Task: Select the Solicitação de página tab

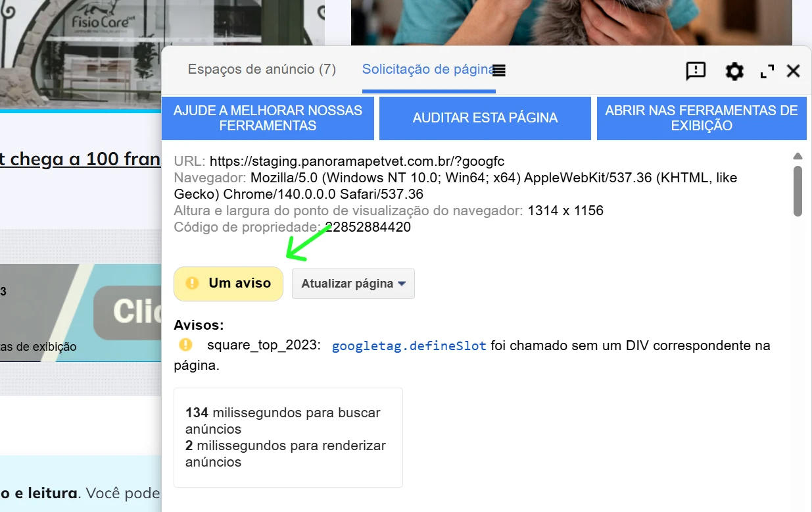Action: coord(426,70)
